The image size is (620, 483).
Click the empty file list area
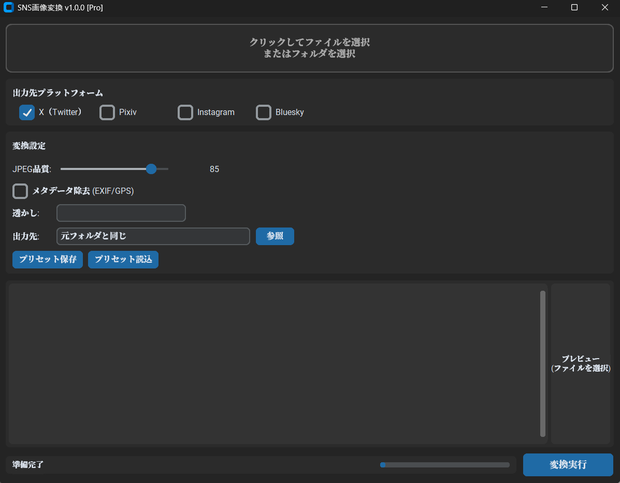274,363
